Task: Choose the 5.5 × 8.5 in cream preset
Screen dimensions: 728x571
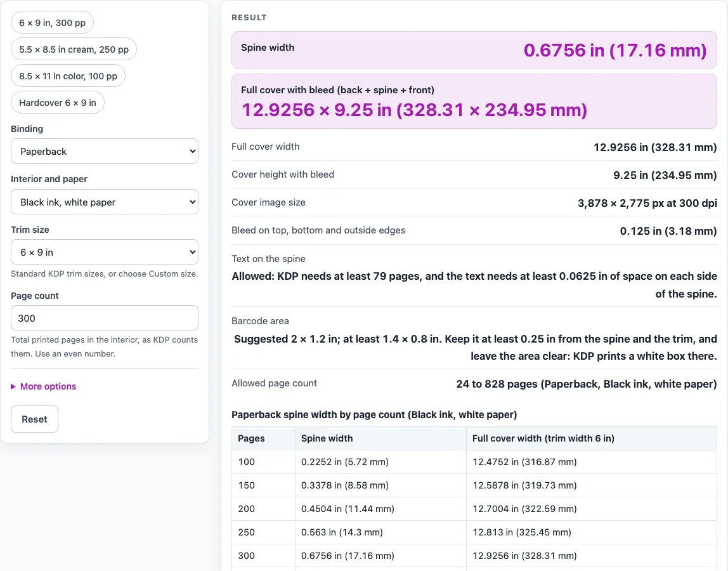Action: (x=74, y=49)
